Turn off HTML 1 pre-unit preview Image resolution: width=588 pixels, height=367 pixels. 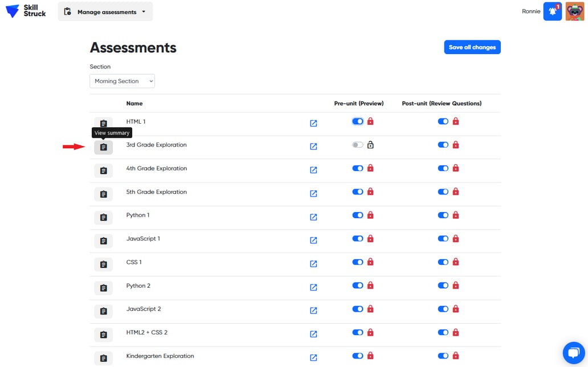(x=357, y=121)
